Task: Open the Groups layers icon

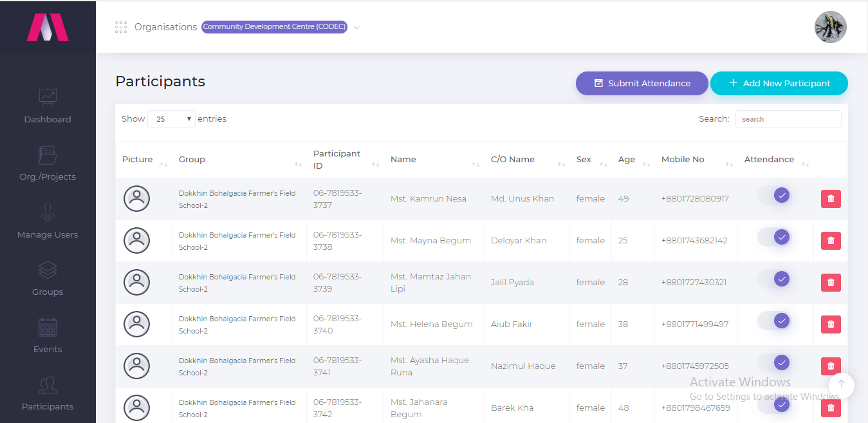Action: click(x=48, y=270)
